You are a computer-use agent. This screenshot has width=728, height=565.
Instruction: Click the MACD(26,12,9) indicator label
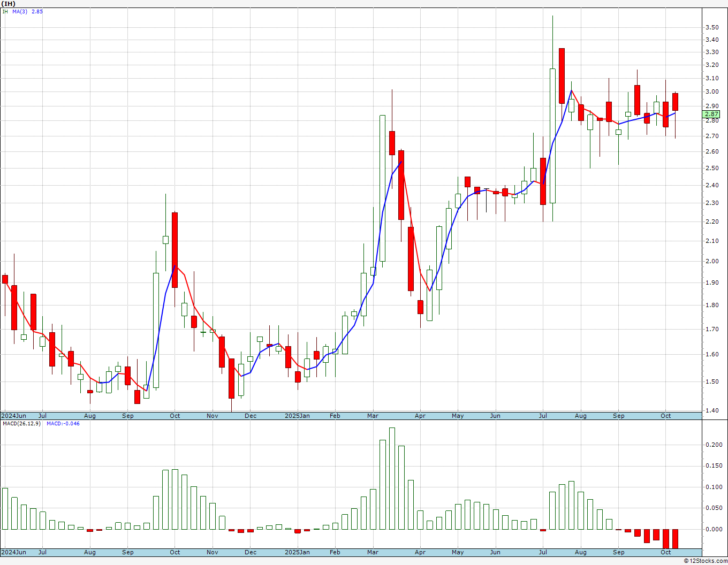click(21, 423)
